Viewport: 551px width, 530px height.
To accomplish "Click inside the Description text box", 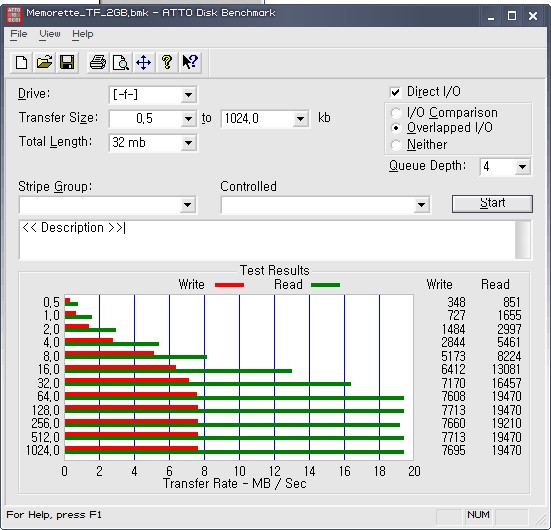I will point(267,240).
